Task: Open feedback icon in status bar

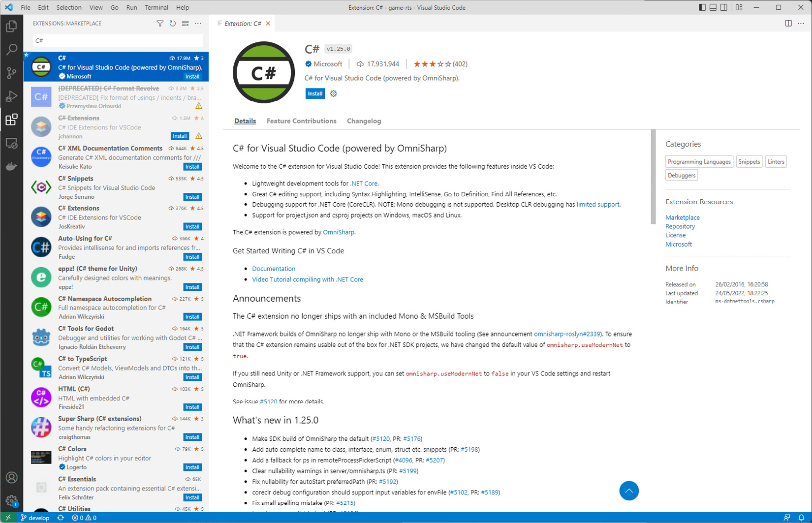Action: click(x=787, y=518)
